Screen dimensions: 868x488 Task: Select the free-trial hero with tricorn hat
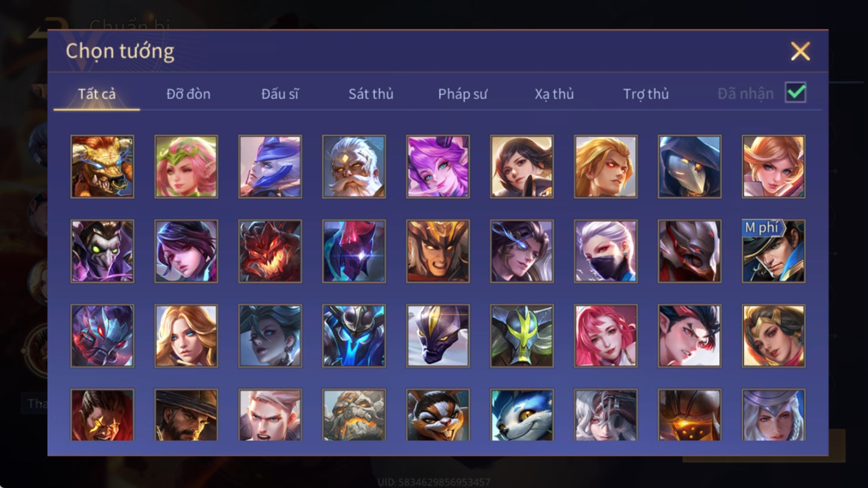[x=773, y=251]
